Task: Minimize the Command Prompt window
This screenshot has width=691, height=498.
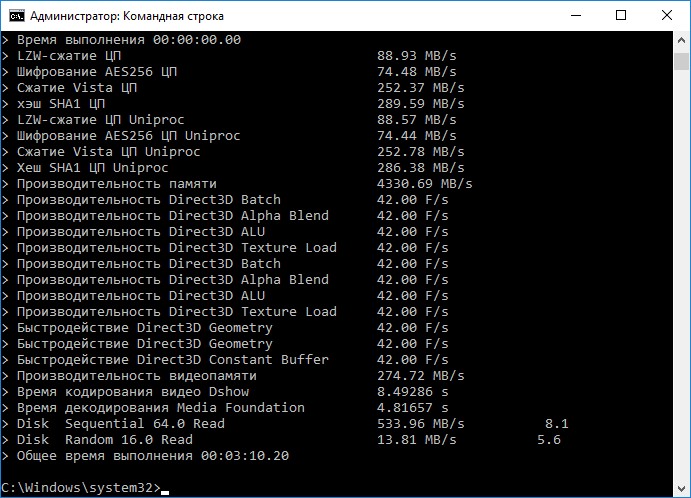Action: point(576,15)
